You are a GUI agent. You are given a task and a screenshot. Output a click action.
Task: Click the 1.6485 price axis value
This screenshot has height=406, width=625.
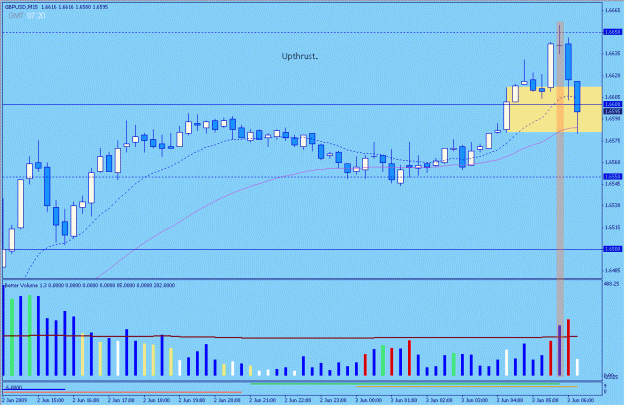coord(613,271)
